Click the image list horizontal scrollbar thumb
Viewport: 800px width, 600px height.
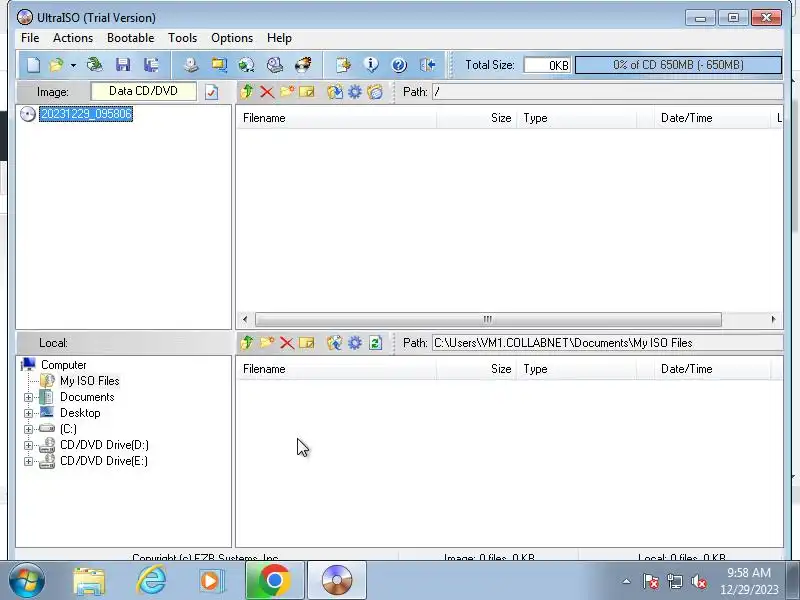click(x=488, y=319)
